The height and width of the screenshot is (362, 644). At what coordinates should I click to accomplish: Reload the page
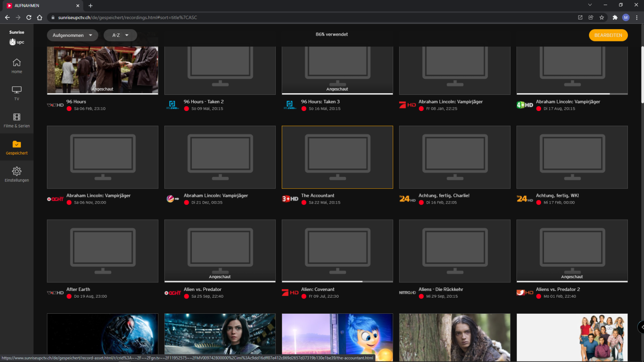click(29, 17)
